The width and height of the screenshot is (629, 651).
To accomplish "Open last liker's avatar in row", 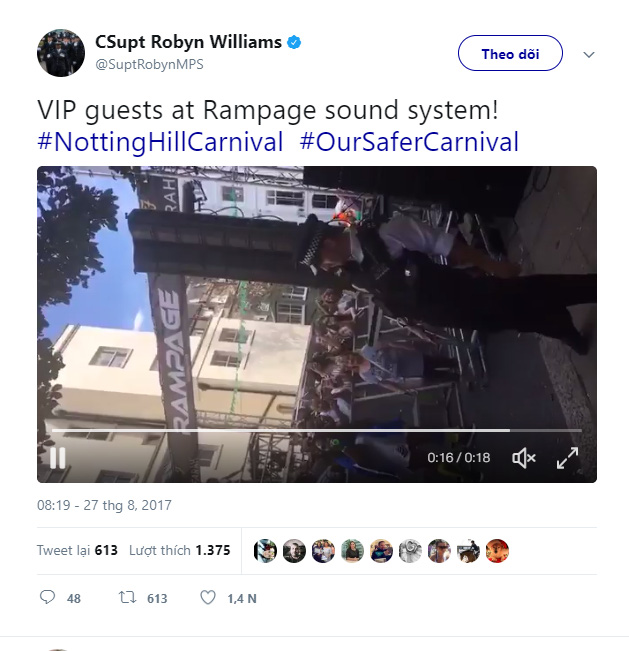I will click(x=498, y=550).
